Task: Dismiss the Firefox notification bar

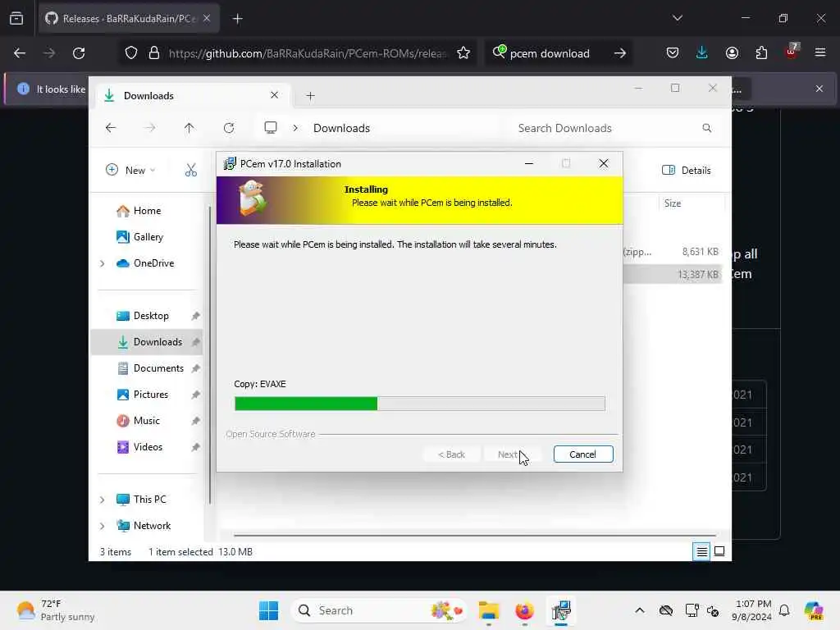Action: [x=819, y=89]
